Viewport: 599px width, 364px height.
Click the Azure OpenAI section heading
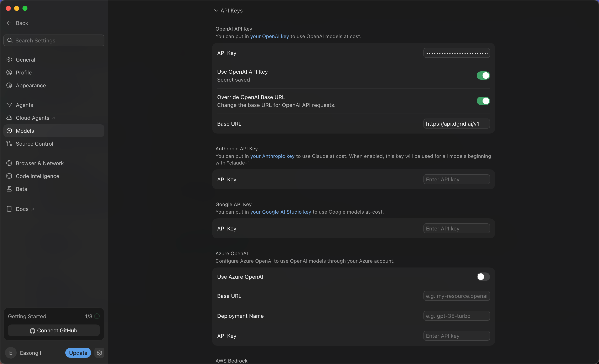[232, 253]
